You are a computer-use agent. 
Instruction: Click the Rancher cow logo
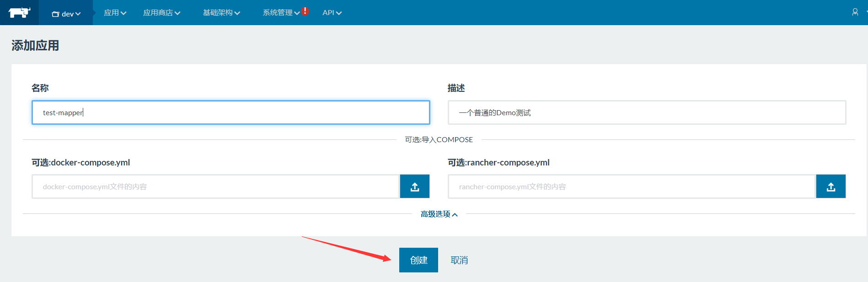[19, 12]
